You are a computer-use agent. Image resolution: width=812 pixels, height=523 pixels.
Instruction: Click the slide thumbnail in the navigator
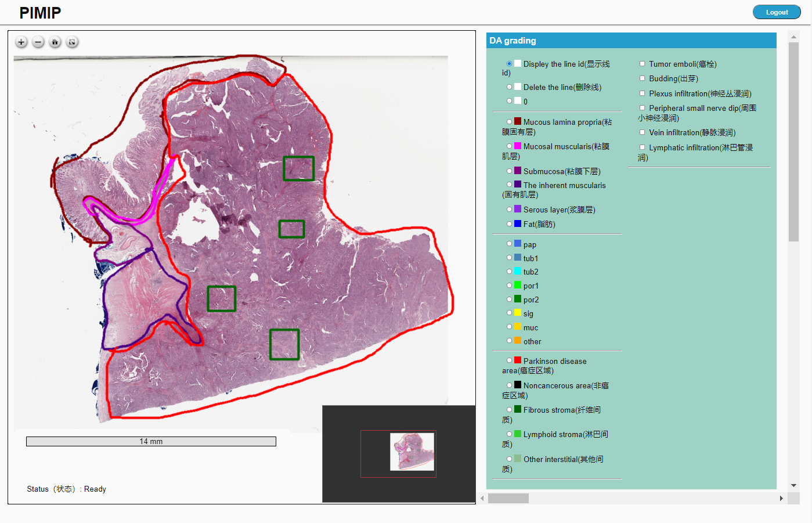(x=412, y=452)
